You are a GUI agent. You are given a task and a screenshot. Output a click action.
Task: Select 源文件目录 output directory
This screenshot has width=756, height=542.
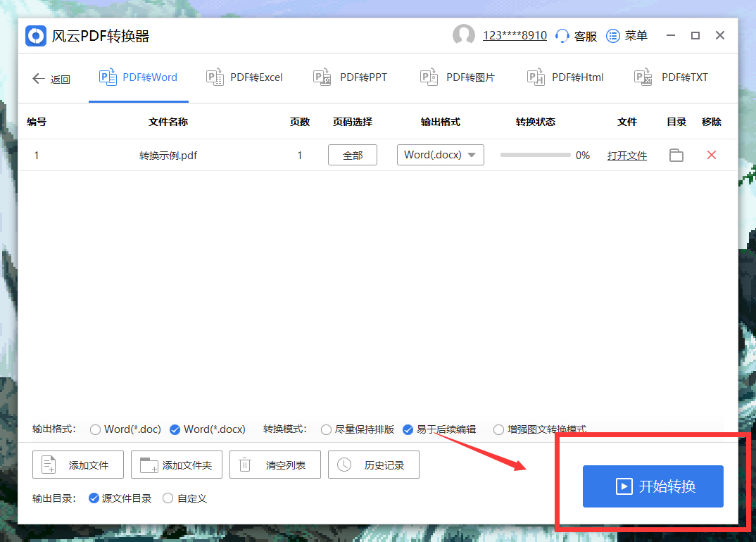coord(120,498)
